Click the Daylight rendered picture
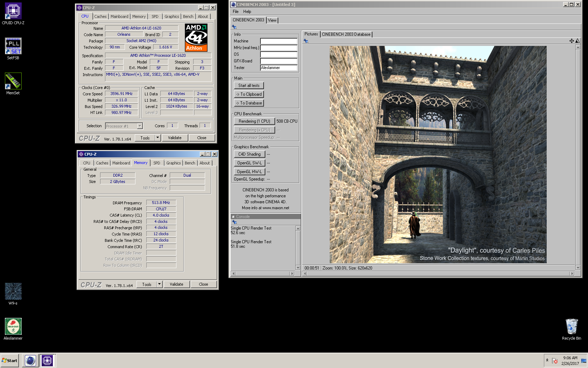Screen dimensions: 588x368 [438, 155]
